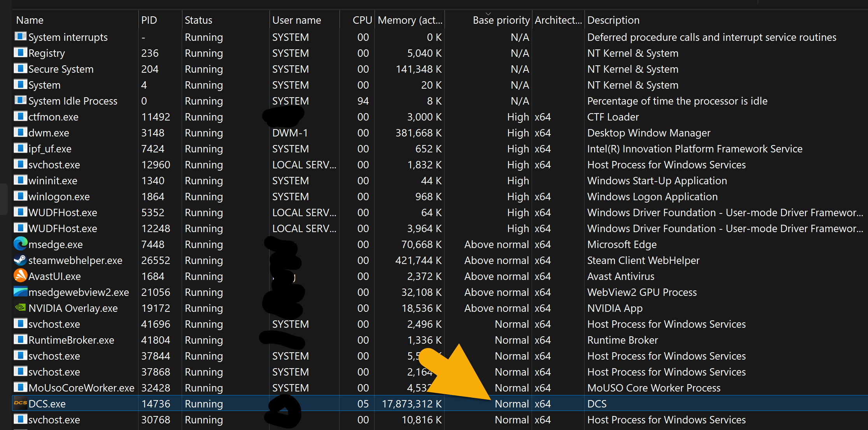Viewport: 868px width, 430px height.
Task: Click the Runtime Broker description
Action: 623,340
